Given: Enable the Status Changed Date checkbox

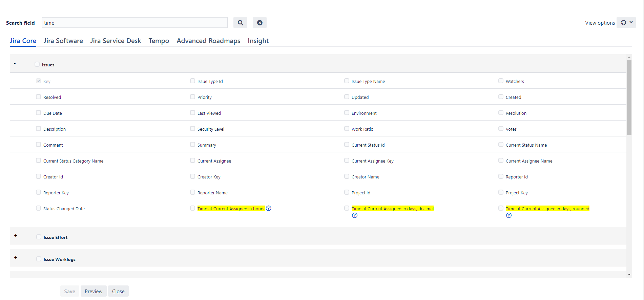Looking at the screenshot, I should click(39, 208).
